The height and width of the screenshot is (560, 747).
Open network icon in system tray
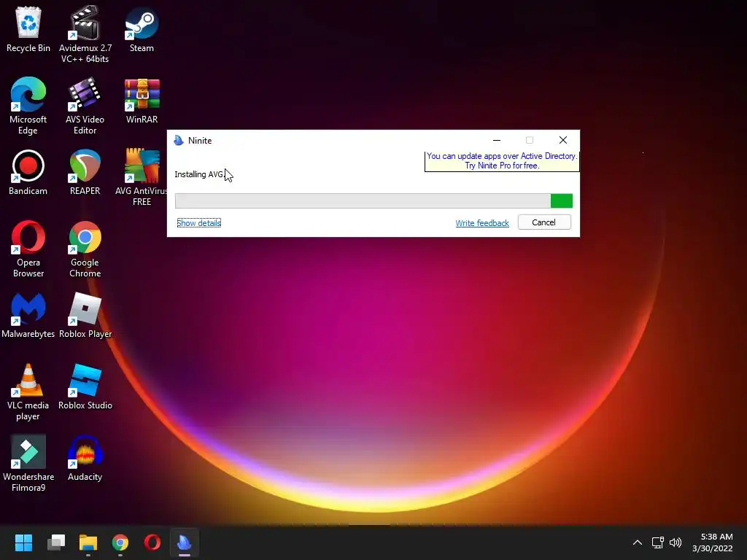coord(657,542)
